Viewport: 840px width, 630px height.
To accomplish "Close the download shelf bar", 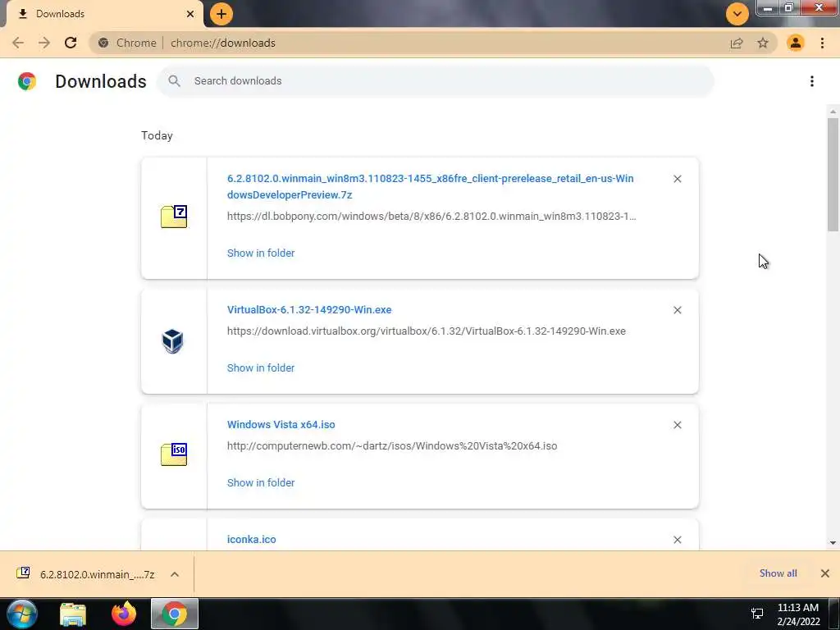I will 825,573.
